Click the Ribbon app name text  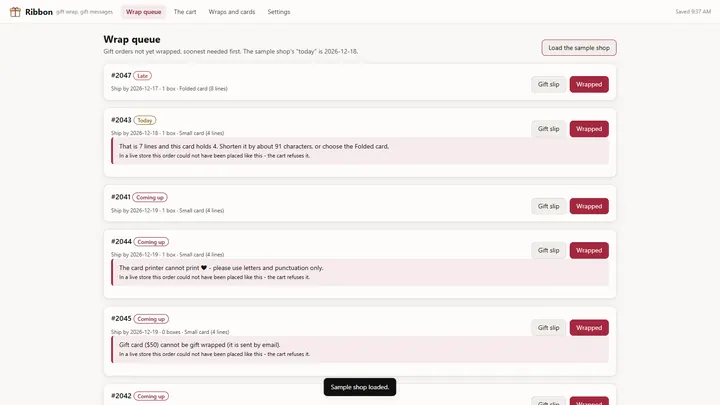(x=39, y=12)
